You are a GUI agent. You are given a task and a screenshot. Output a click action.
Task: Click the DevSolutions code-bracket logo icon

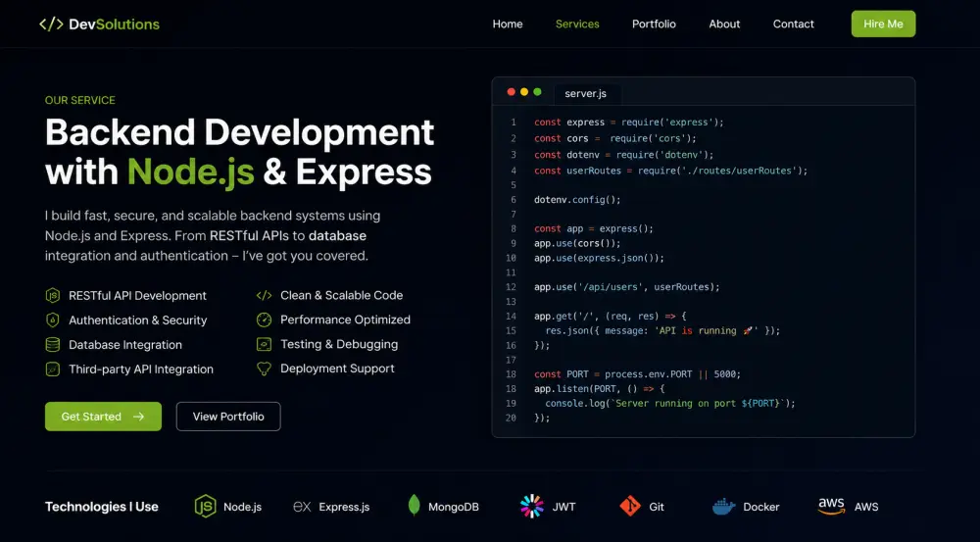pos(51,25)
